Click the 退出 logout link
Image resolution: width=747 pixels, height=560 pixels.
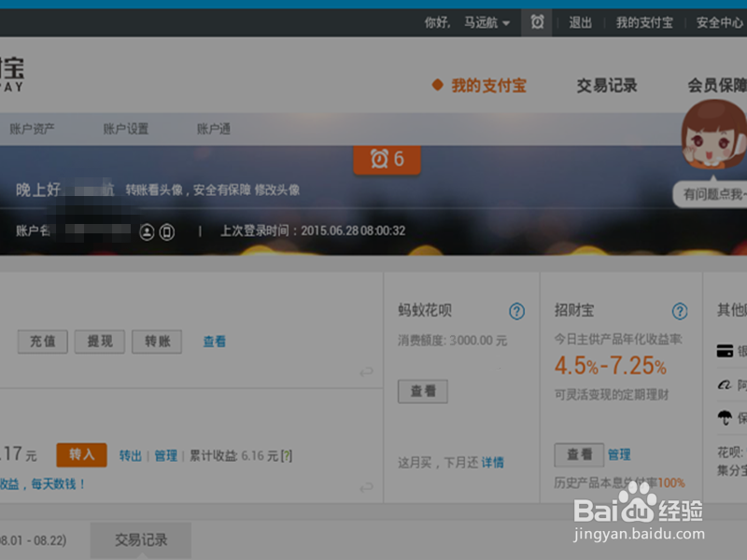(580, 22)
